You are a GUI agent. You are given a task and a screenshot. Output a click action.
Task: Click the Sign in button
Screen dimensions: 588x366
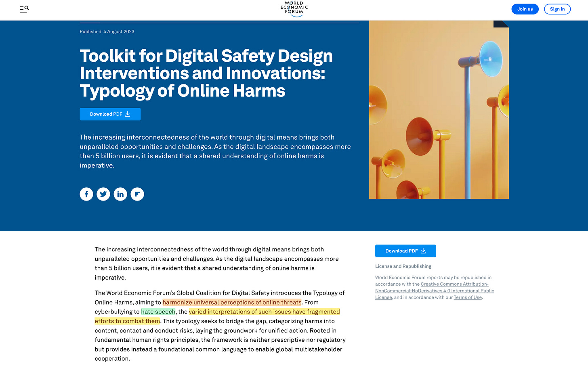tap(557, 9)
